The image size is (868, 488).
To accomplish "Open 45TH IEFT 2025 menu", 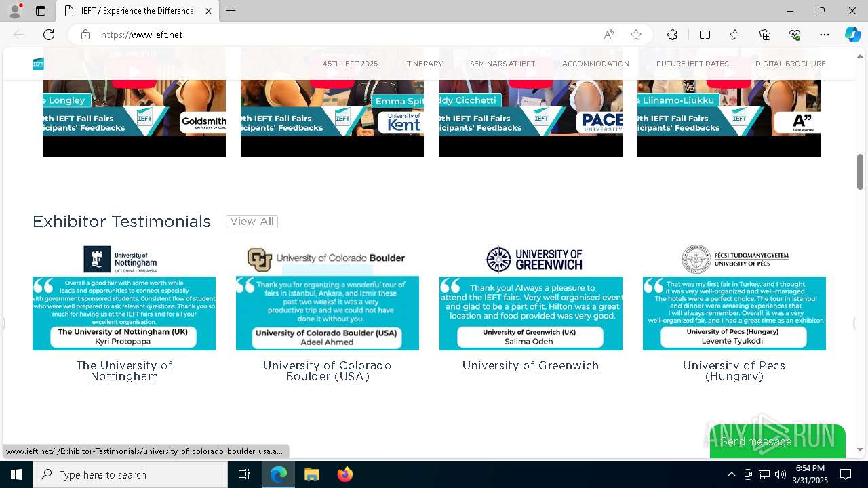I will 350,64.
